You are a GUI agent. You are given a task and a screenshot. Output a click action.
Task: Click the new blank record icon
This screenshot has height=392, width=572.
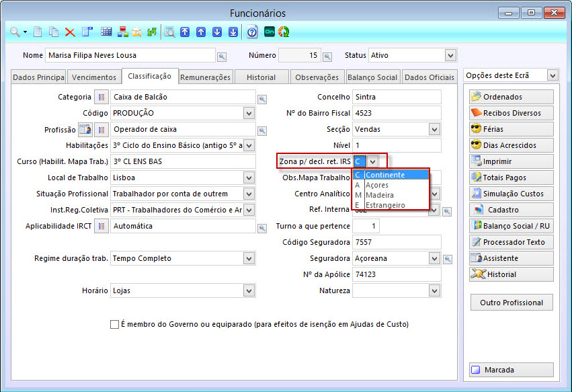click(x=38, y=32)
